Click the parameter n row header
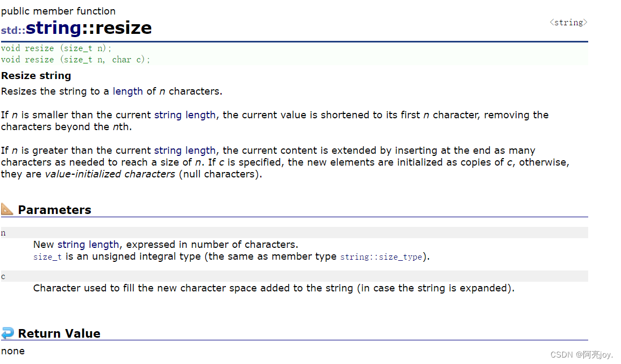This screenshot has height=364, width=621. click(x=294, y=232)
